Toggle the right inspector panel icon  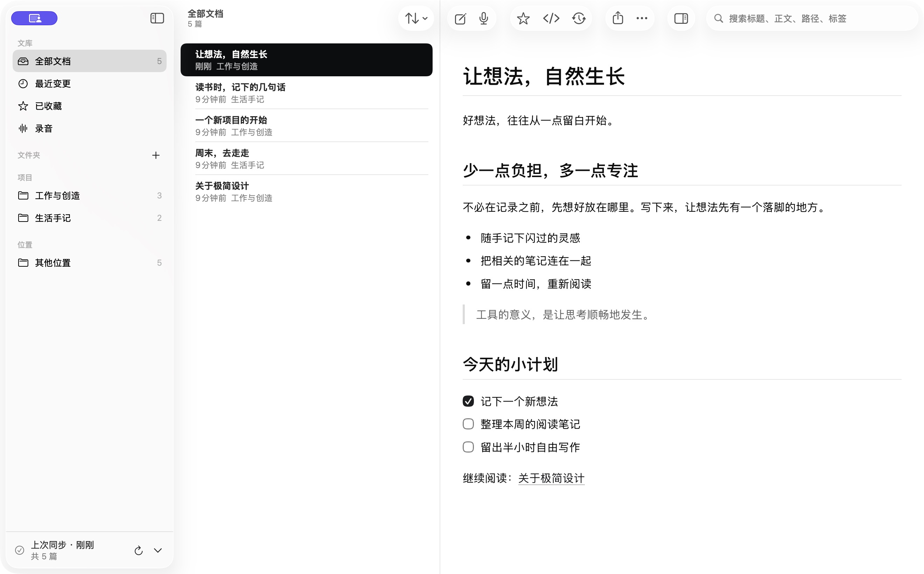(681, 18)
